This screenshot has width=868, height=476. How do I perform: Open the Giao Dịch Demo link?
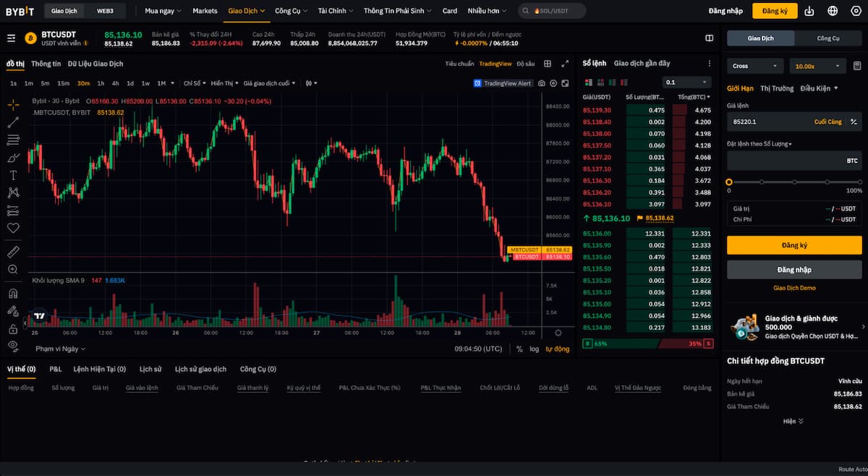pyautogui.click(x=794, y=288)
